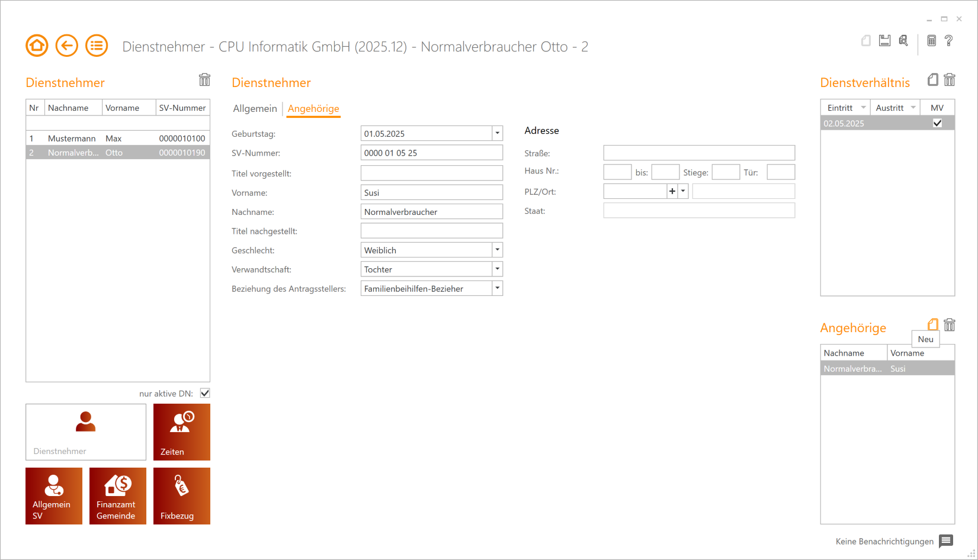The height and width of the screenshot is (560, 978).
Task: Sort Angehörige list by Nachname header
Action: coord(854,353)
